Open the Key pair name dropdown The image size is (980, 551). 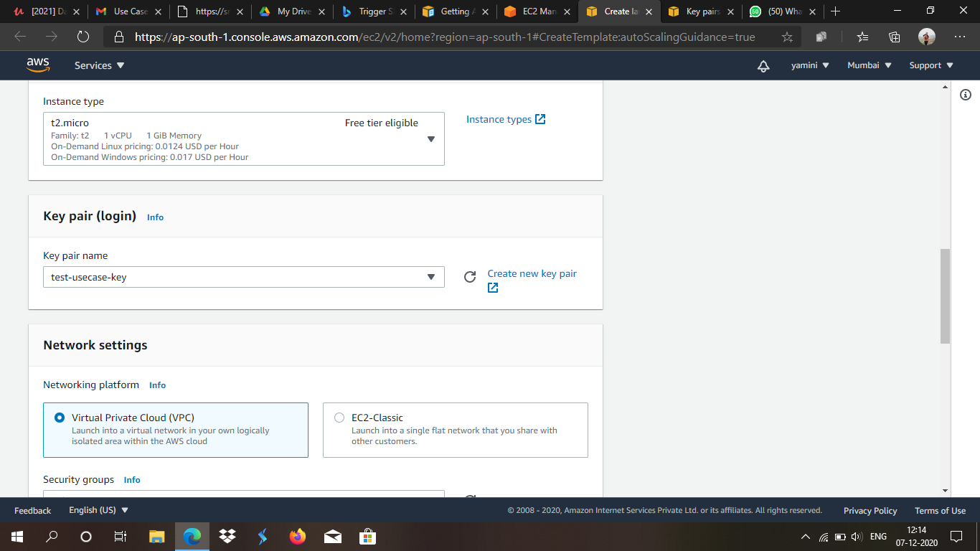click(244, 277)
